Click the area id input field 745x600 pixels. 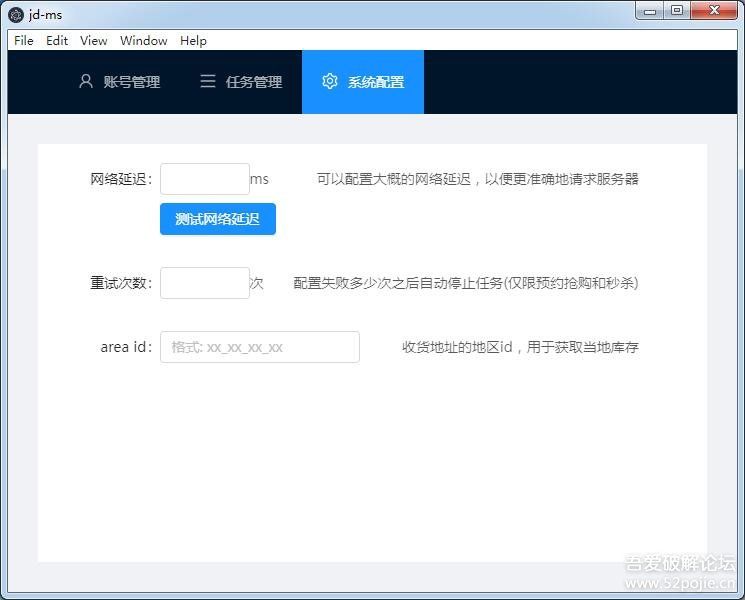(259, 347)
